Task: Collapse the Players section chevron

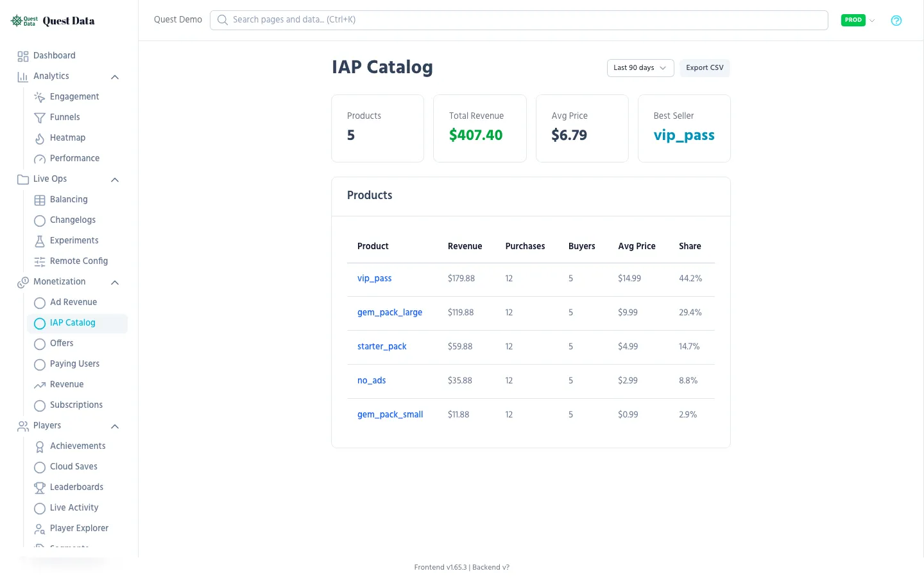Action: point(115,426)
